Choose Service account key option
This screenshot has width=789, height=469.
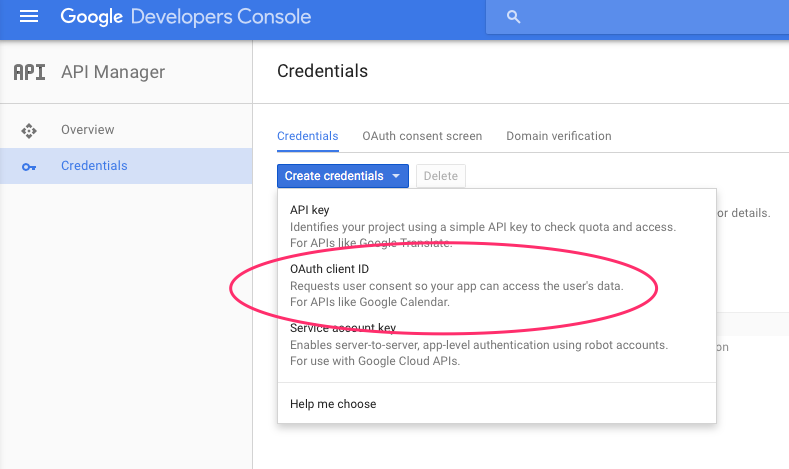point(497,344)
